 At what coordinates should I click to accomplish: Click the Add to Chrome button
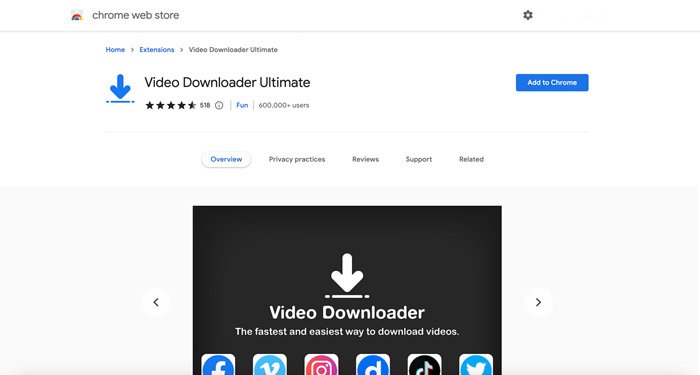(x=552, y=83)
